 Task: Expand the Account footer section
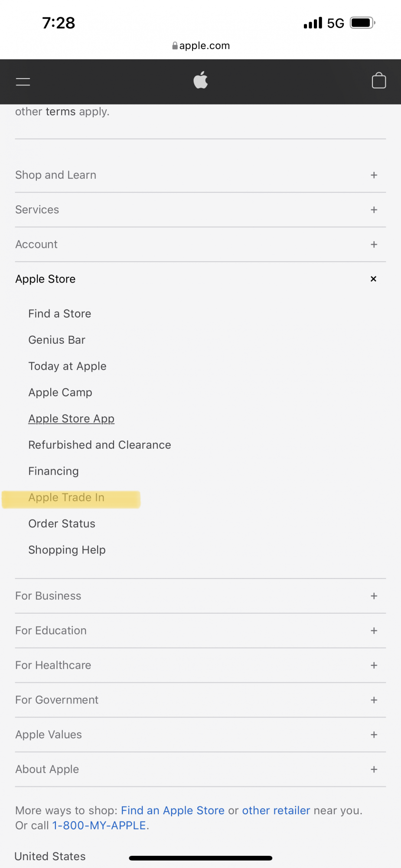pos(374,244)
